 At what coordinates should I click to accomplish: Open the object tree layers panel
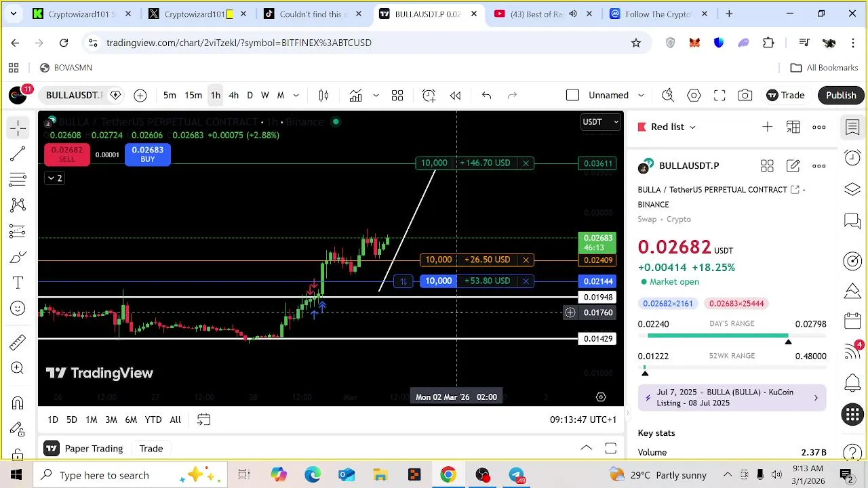(852, 189)
